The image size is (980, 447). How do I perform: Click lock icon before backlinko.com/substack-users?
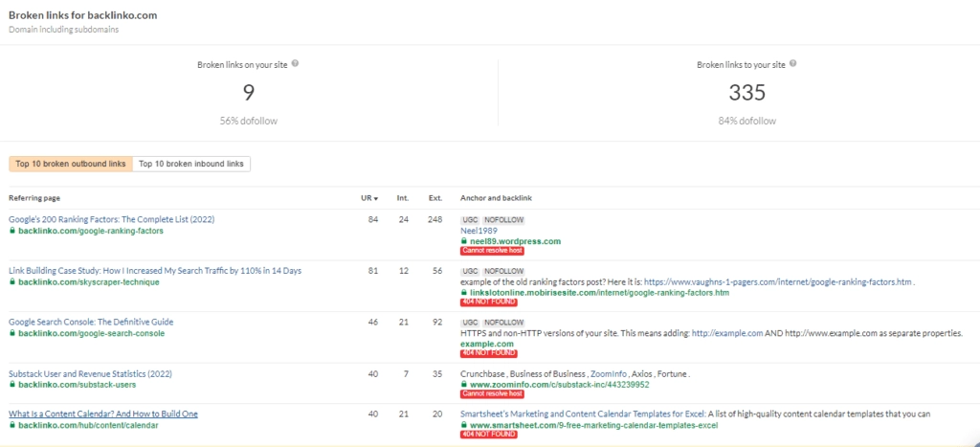(12, 385)
